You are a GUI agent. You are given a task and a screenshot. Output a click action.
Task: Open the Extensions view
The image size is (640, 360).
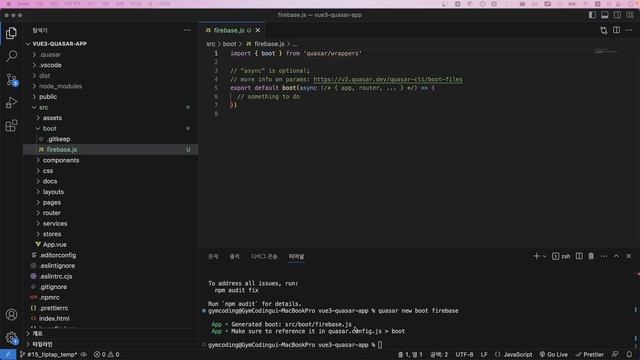(11, 126)
